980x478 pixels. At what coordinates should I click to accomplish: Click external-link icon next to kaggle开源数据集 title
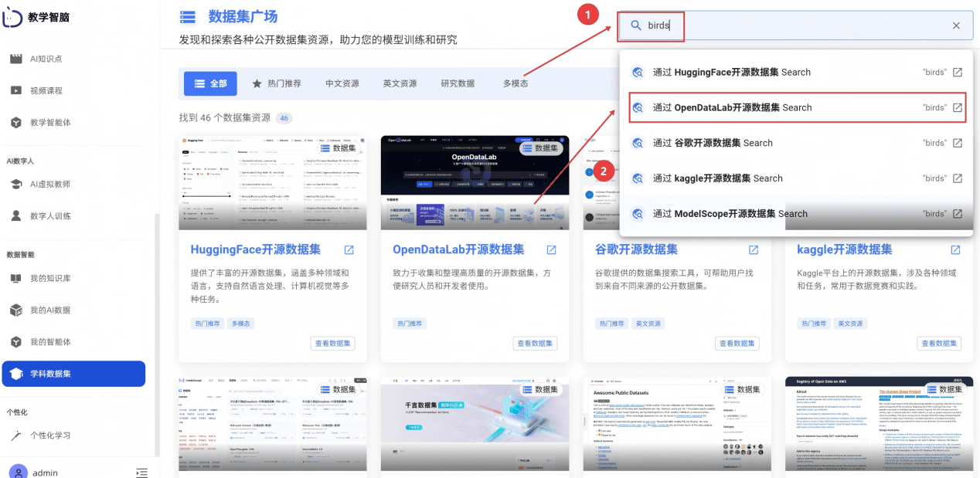[956, 250]
